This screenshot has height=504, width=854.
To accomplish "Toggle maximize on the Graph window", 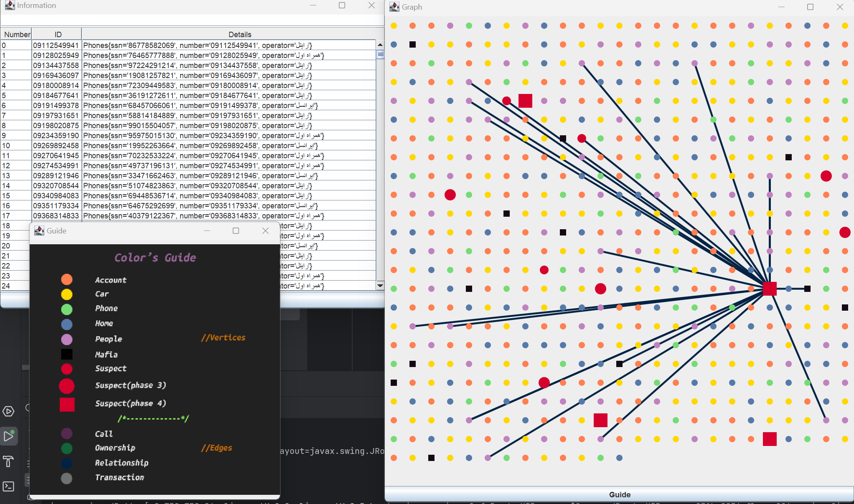I will [x=810, y=7].
